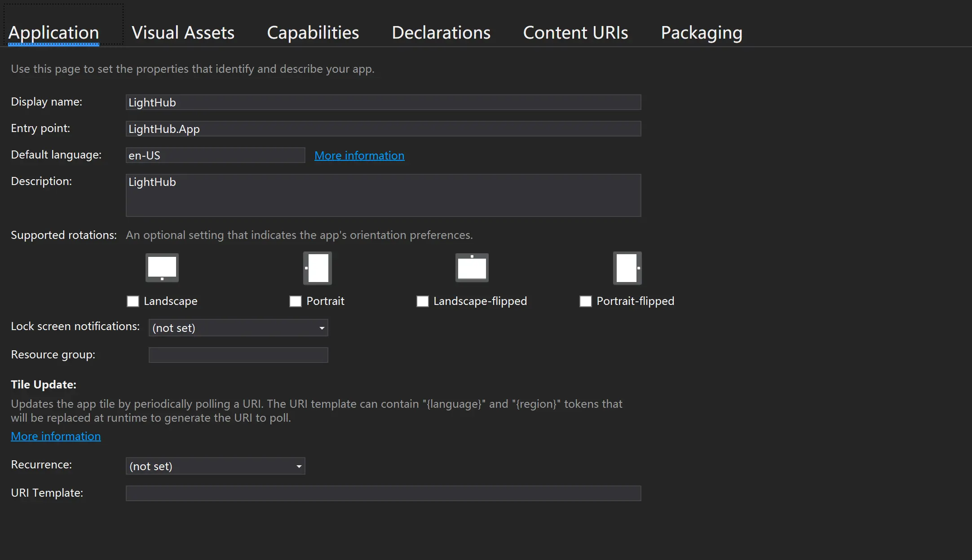
Task: Expand the Recurrence dropdown
Action: [x=215, y=466]
